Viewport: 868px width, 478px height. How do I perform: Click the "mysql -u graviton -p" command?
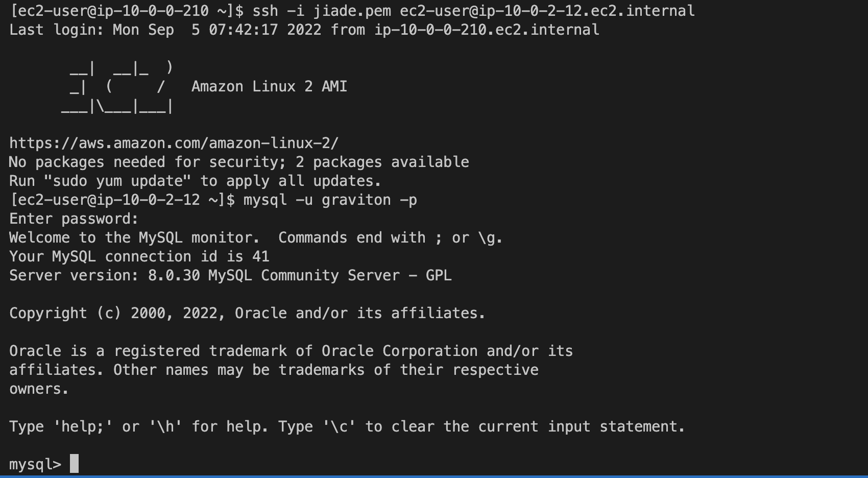330,200
